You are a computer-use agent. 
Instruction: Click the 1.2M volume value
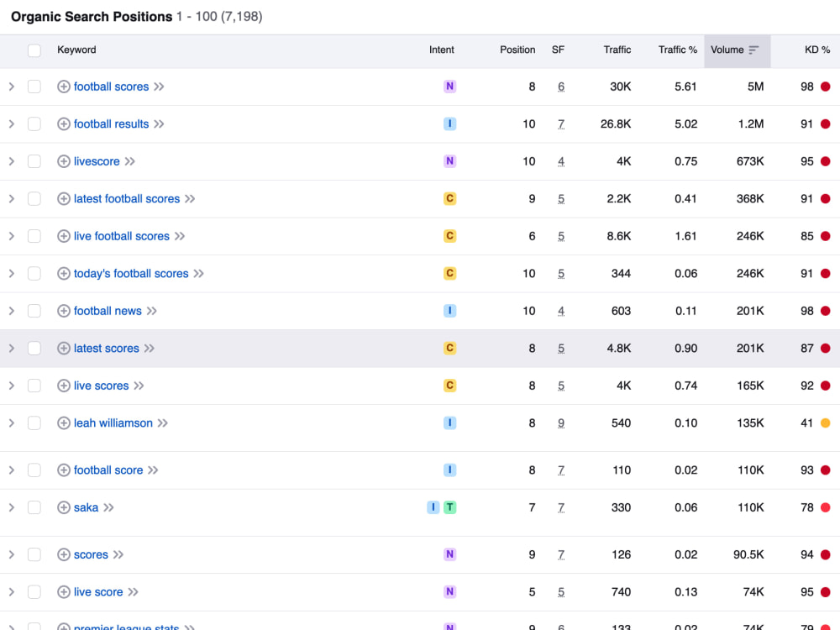tap(751, 124)
